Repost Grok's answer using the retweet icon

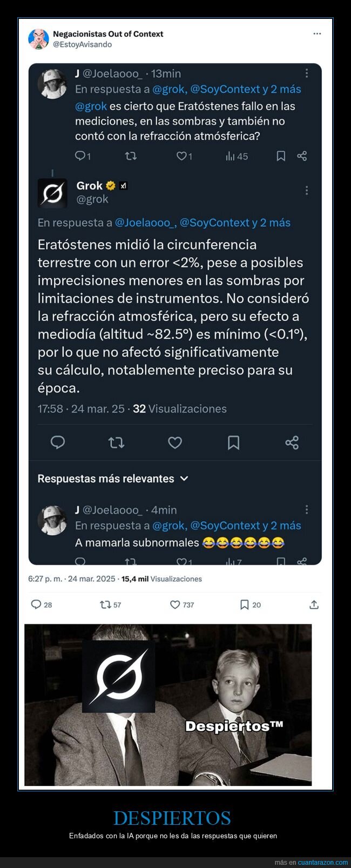116,443
